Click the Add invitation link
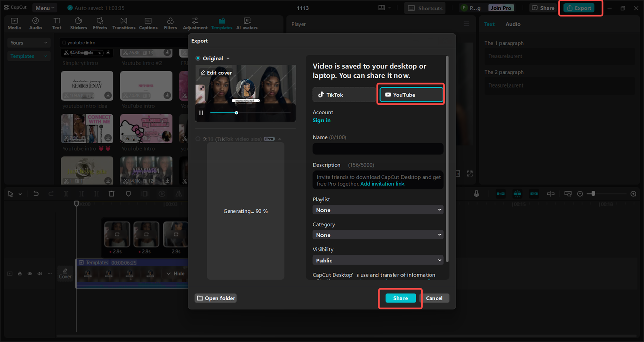Image resolution: width=644 pixels, height=342 pixels. pos(382,184)
